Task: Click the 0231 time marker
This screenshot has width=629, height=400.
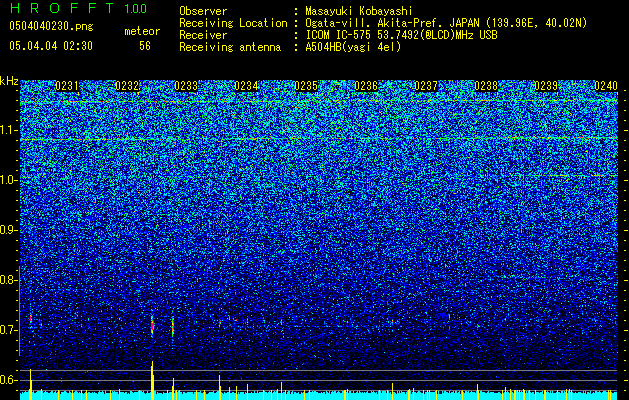Action: tap(67, 86)
